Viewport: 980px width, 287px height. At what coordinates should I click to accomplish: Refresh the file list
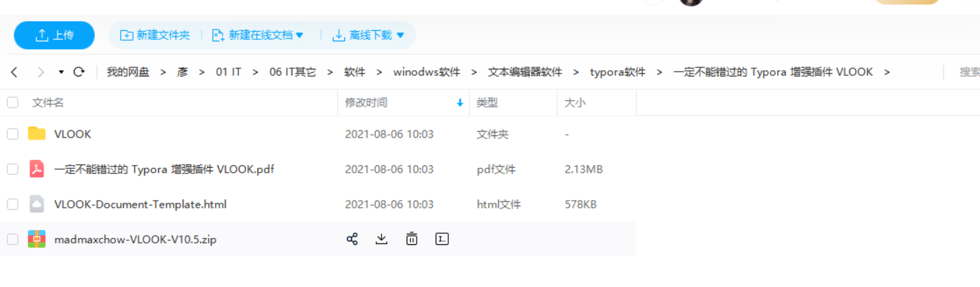[79, 72]
